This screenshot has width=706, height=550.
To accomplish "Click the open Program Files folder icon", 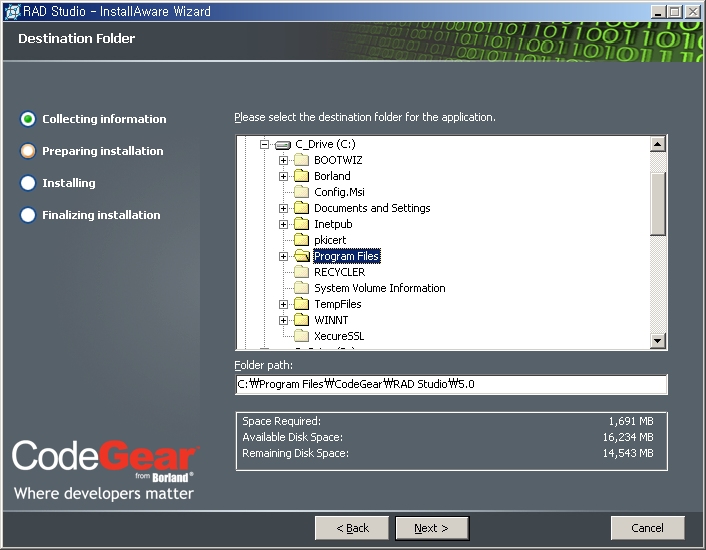I will (301, 256).
